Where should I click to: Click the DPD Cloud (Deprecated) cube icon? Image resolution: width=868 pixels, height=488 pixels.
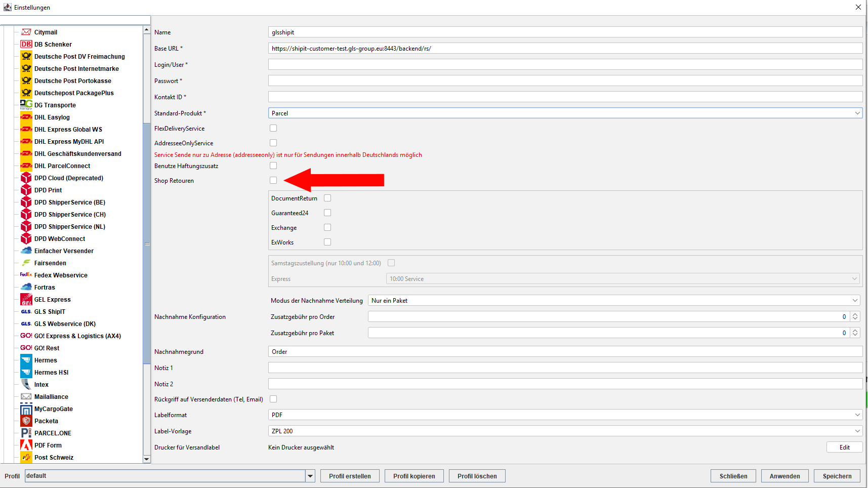(26, 178)
